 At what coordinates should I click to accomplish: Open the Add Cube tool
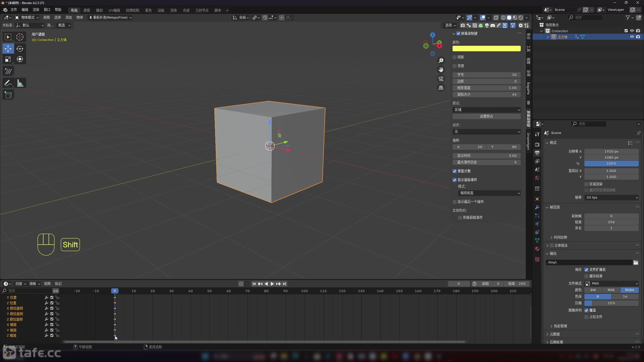click(x=8, y=95)
